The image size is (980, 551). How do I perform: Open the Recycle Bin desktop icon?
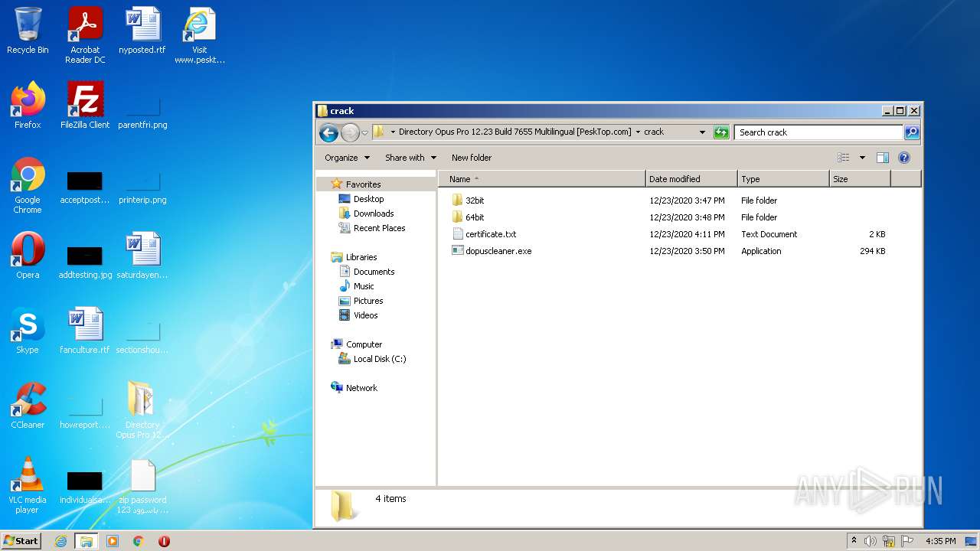coord(28,31)
